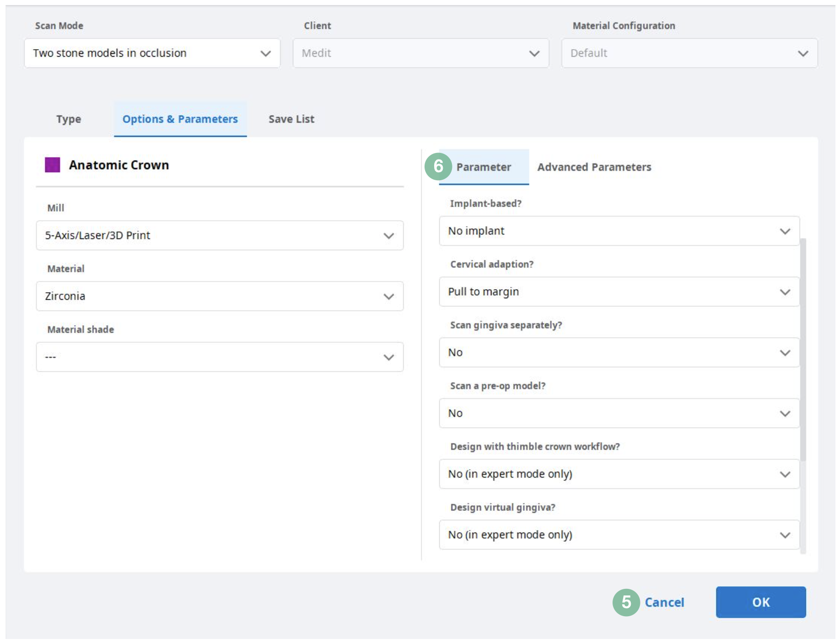Open the Client dropdown showing Medit
Image resolution: width=840 pixels, height=641 pixels.
click(421, 53)
